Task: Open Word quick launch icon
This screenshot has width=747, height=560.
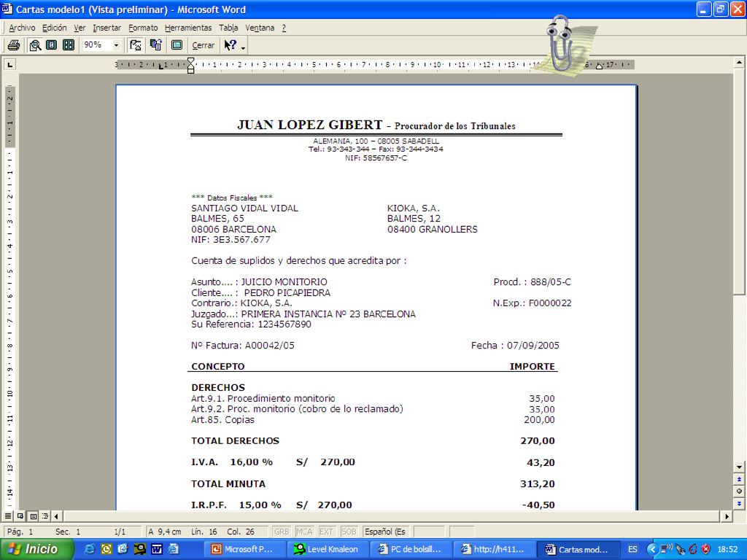Action: pos(156,549)
